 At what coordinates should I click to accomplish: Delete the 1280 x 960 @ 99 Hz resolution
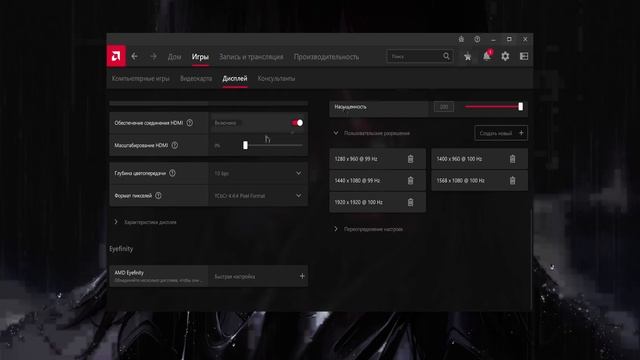tap(411, 159)
